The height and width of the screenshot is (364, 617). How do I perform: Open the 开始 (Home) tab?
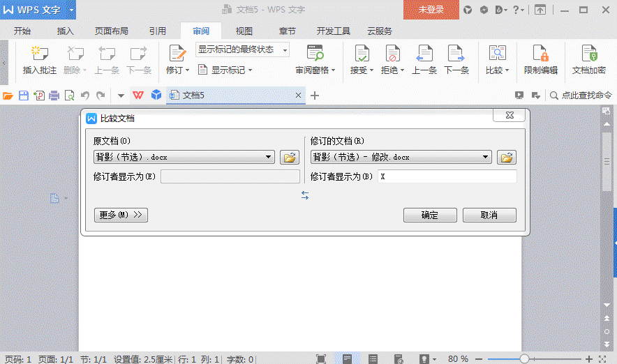(x=22, y=31)
